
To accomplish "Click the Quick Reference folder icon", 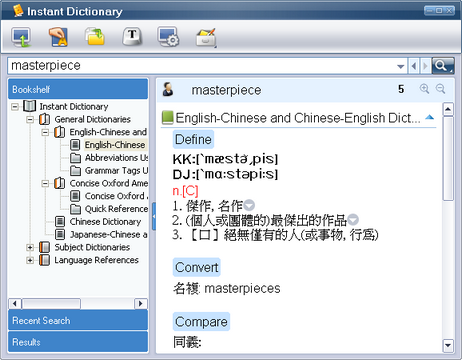I will pos(75,209).
